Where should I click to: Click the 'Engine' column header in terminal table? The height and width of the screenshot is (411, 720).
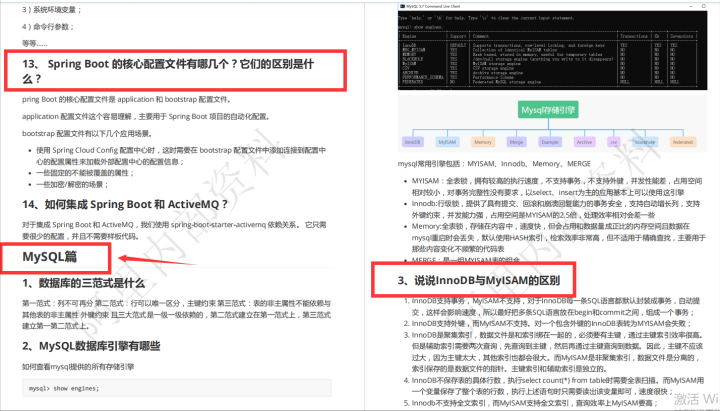[409, 36]
